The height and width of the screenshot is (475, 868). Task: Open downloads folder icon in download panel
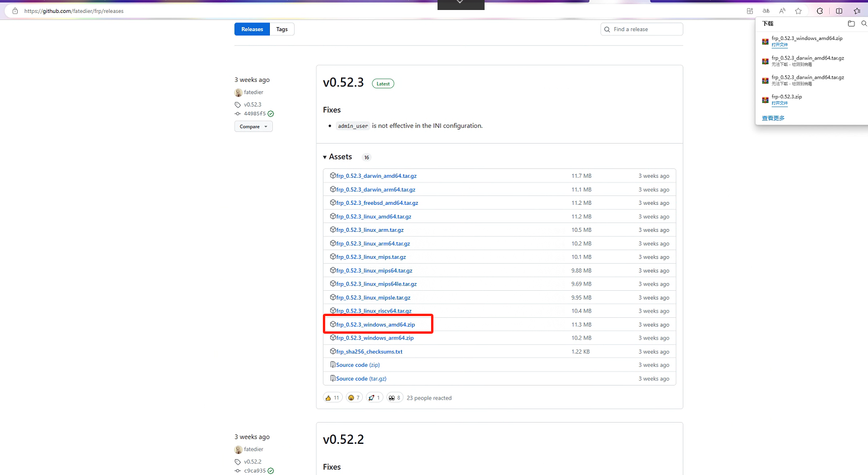pyautogui.click(x=851, y=24)
